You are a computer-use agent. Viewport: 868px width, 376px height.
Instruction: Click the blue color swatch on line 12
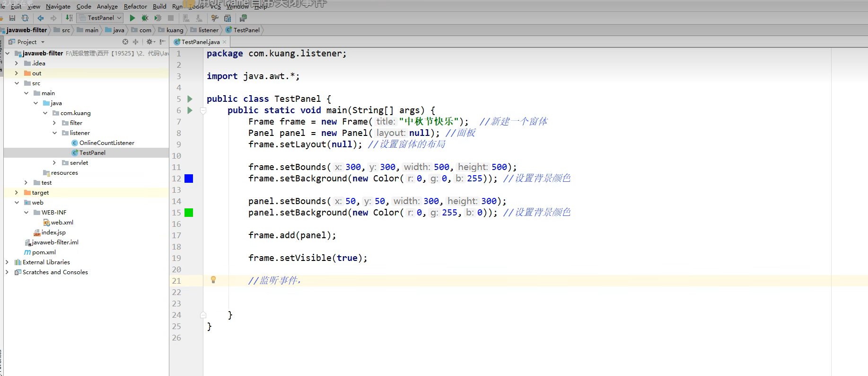(189, 179)
